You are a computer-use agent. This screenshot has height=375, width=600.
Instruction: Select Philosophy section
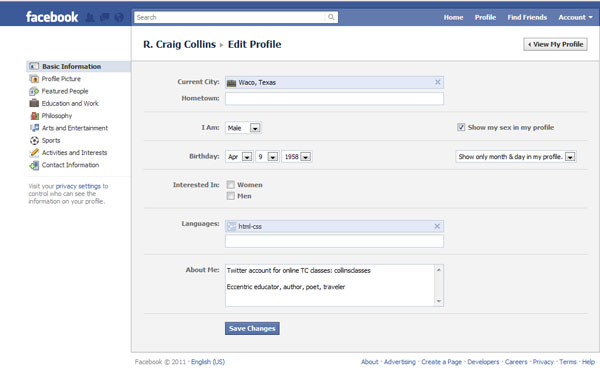click(57, 116)
